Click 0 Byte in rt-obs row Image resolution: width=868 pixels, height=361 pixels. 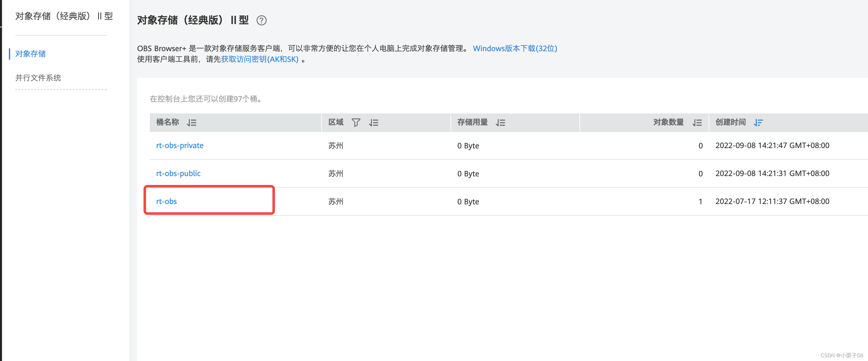pyautogui.click(x=468, y=202)
